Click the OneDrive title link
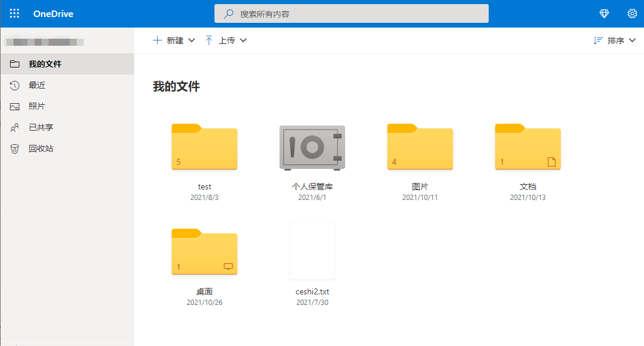Image resolution: width=644 pixels, height=346 pixels. (53, 13)
